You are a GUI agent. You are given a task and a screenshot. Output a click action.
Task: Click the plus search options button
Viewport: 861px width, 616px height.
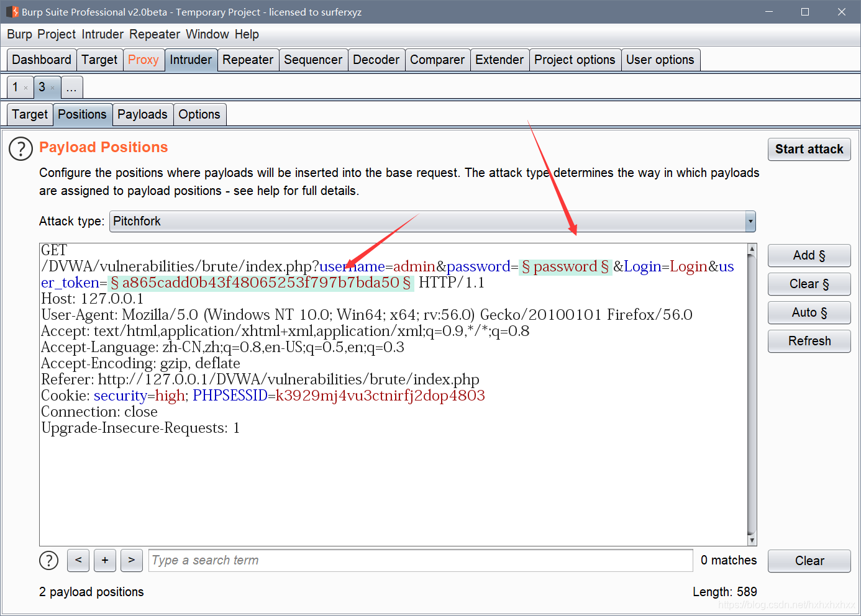pos(105,560)
